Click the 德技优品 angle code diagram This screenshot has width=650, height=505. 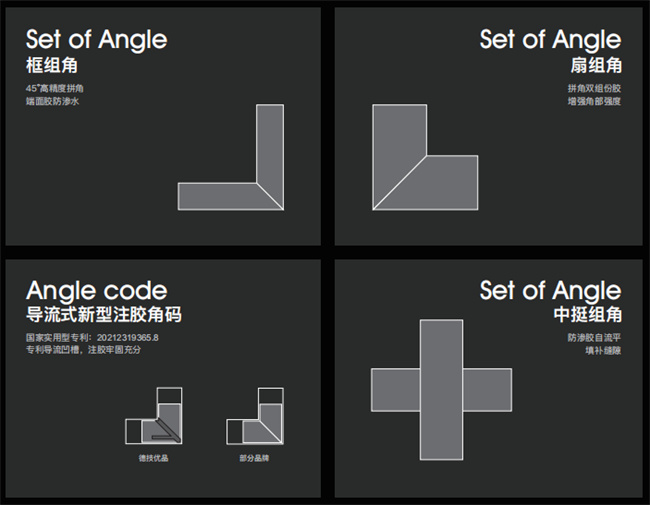[154, 416]
